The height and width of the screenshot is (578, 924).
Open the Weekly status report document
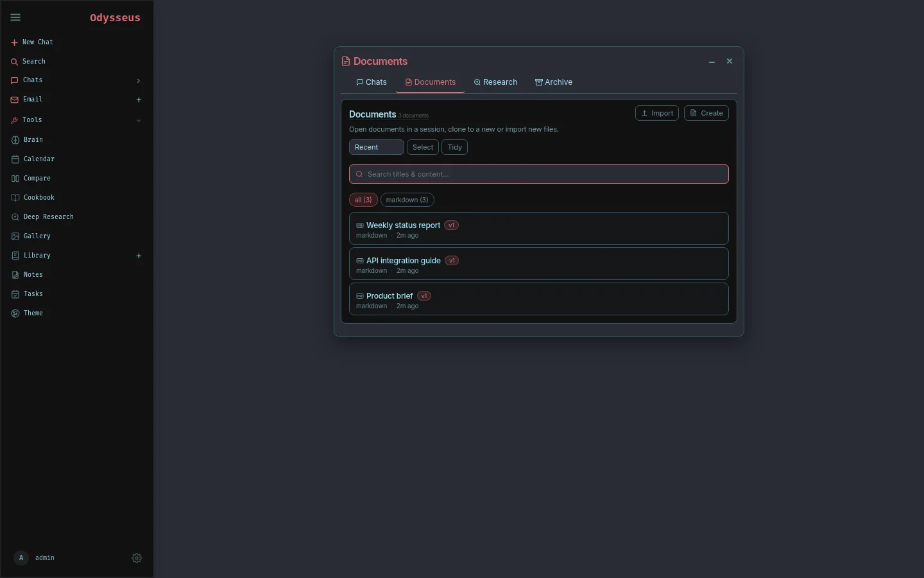pos(539,229)
